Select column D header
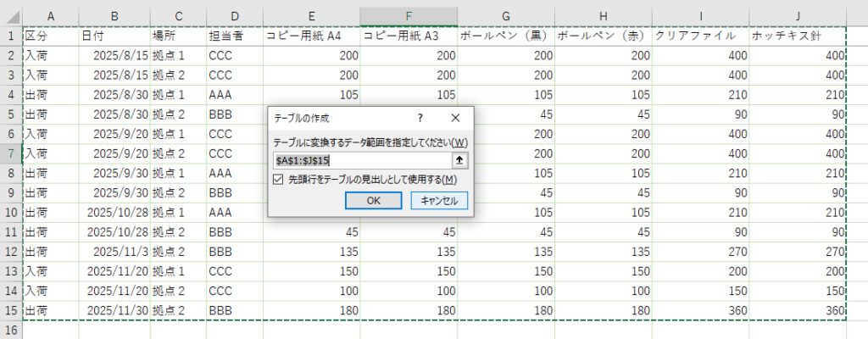This screenshot has height=339, width=868. pyautogui.click(x=235, y=17)
